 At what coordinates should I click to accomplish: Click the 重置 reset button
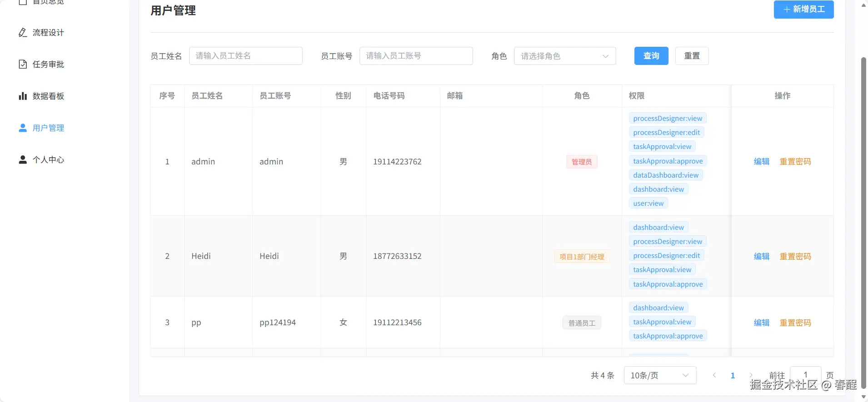692,56
